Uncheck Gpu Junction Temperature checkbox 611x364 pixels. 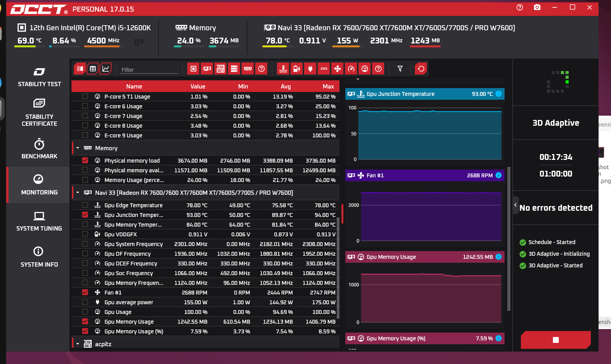tap(85, 215)
